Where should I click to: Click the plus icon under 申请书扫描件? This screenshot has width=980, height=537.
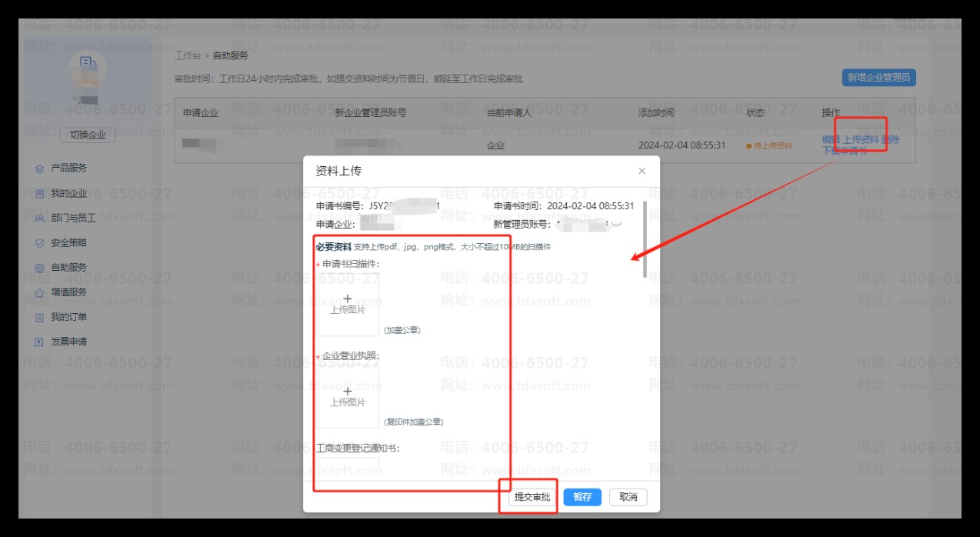click(347, 299)
